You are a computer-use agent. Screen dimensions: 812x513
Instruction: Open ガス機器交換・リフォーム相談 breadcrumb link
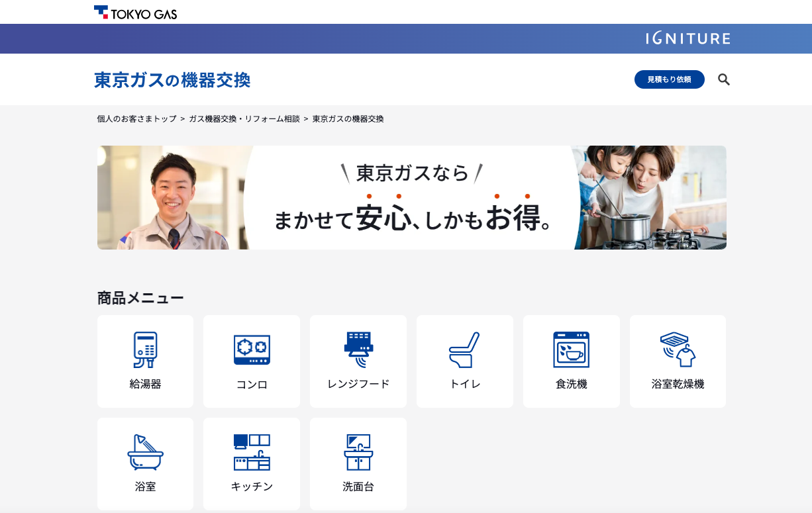pyautogui.click(x=244, y=119)
